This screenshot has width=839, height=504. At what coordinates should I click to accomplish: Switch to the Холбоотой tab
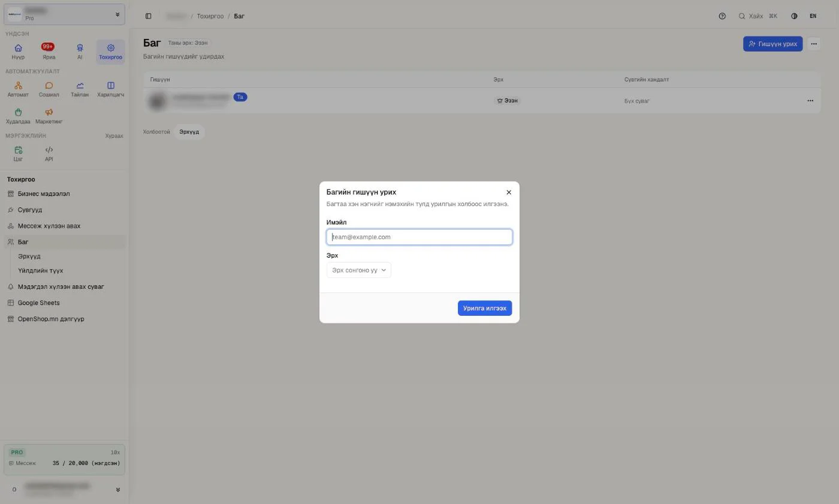[156, 132]
